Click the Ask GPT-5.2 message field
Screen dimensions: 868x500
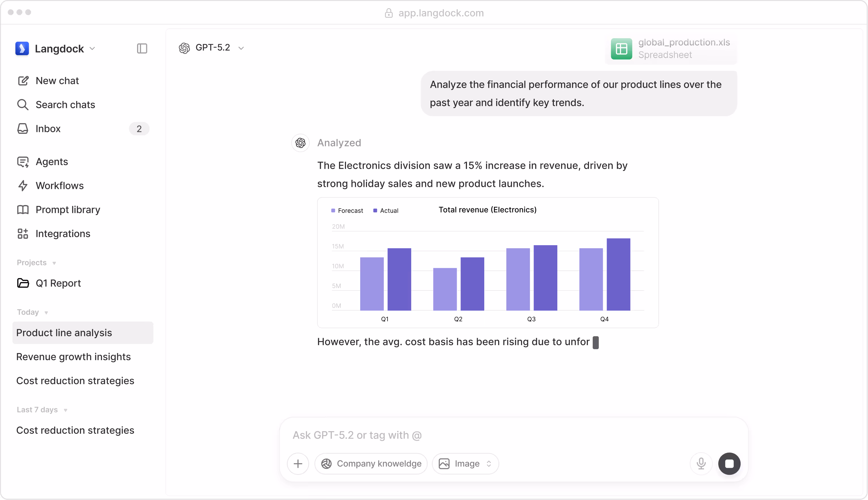481,435
